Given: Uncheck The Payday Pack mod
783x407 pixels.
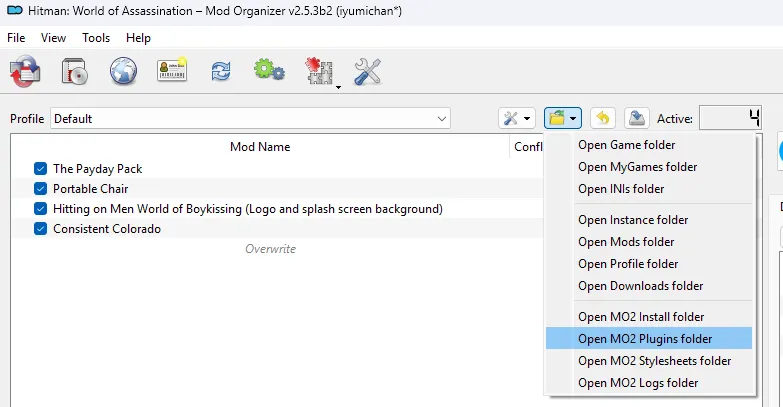Looking at the screenshot, I should (x=41, y=169).
